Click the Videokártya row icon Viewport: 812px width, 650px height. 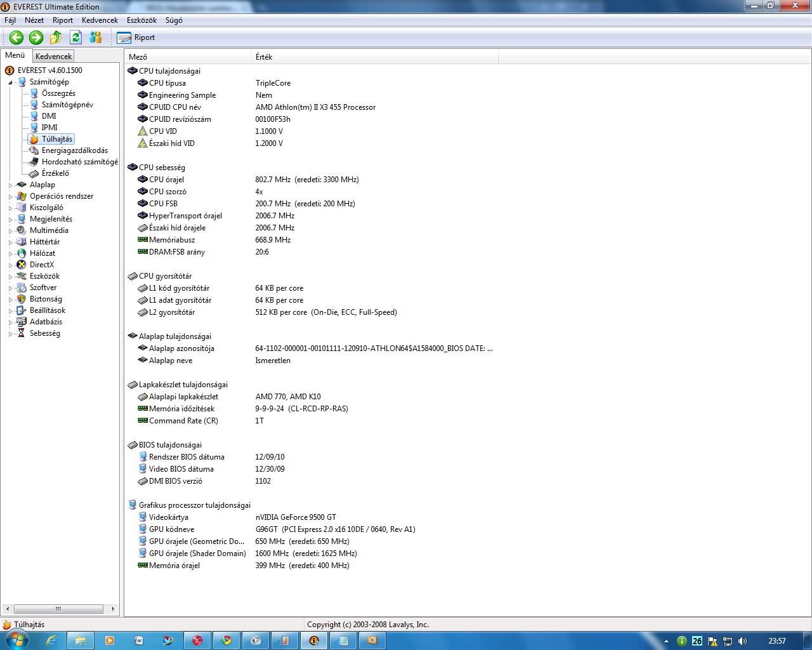point(143,517)
